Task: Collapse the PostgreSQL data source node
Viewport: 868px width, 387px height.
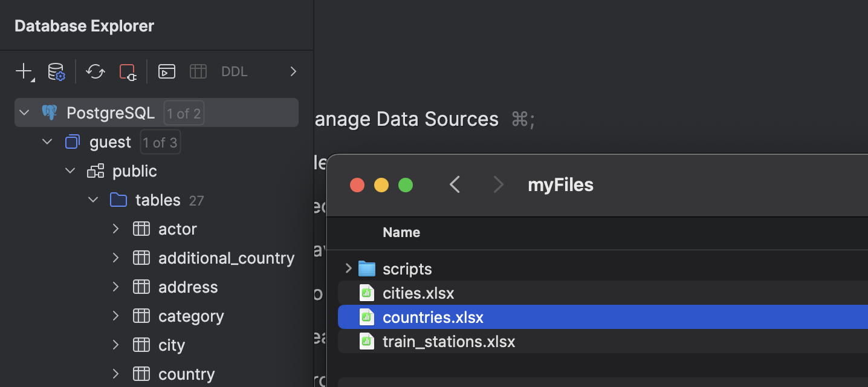Action: pos(24,112)
